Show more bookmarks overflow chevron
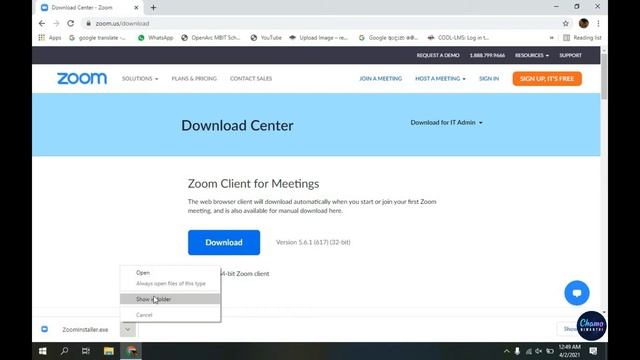The height and width of the screenshot is (360, 640). (x=551, y=38)
